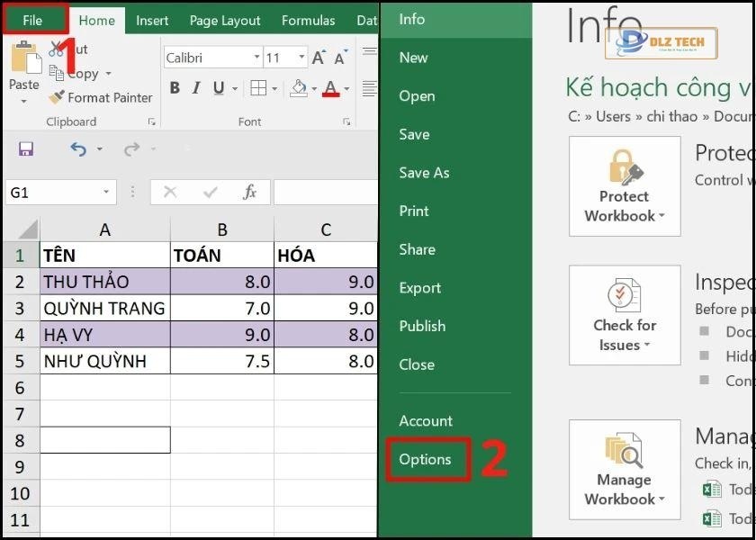Screen dimensions: 756x540
Task: Switch to the Formulas ribbon tab
Action: (308, 20)
